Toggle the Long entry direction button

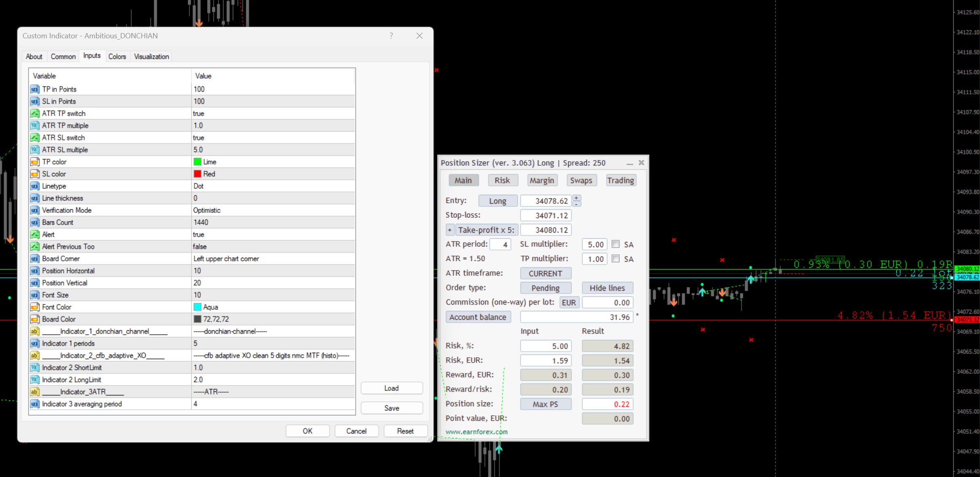pos(498,201)
